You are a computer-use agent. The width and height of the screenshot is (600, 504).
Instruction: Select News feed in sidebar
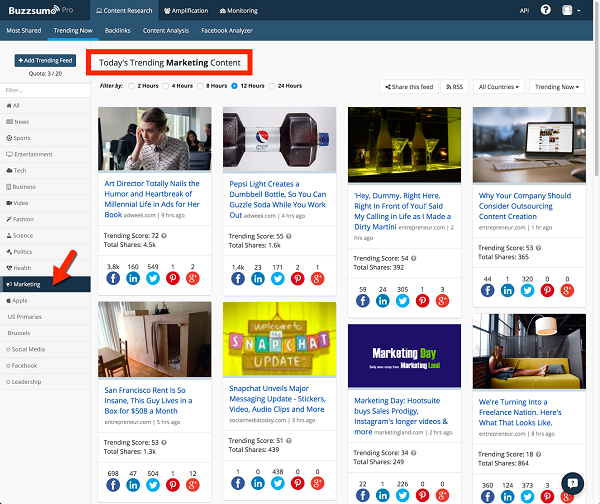[45, 122]
